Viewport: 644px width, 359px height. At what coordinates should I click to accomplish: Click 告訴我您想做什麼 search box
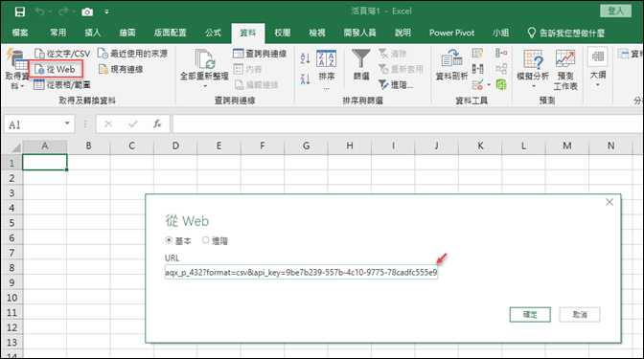(566, 33)
